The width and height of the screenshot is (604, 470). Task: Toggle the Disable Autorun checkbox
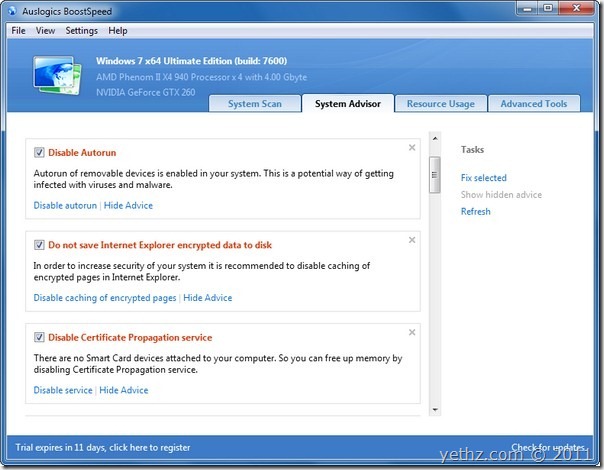click(x=39, y=153)
